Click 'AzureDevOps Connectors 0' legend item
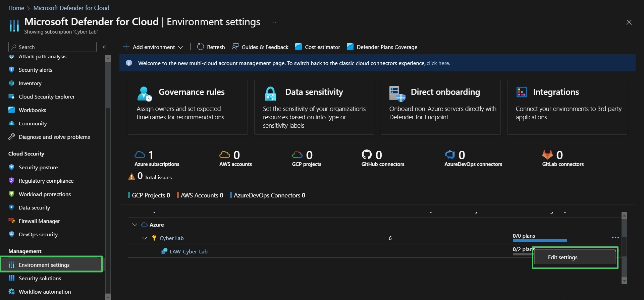The height and width of the screenshot is (300, 644). point(267,195)
